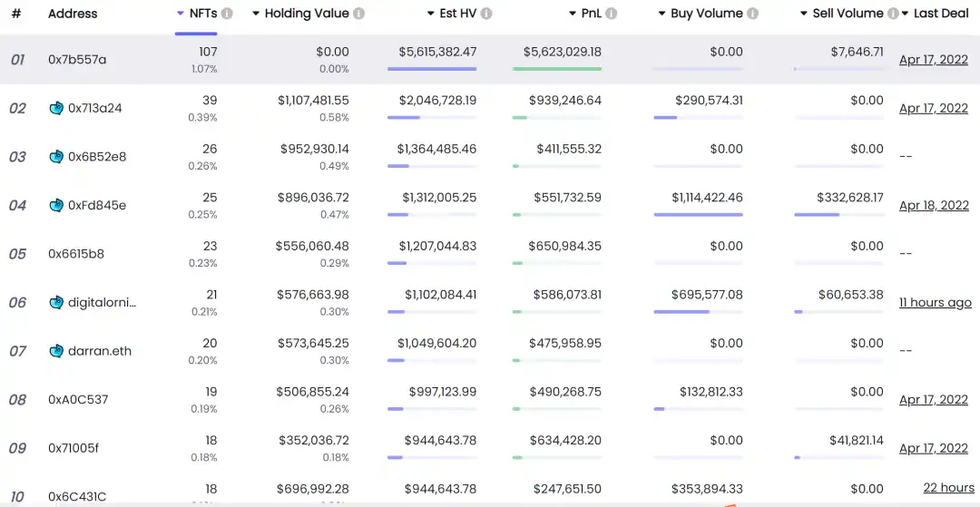Open address 0x7b557a in first row
The height and width of the screenshot is (507, 980).
point(77,60)
